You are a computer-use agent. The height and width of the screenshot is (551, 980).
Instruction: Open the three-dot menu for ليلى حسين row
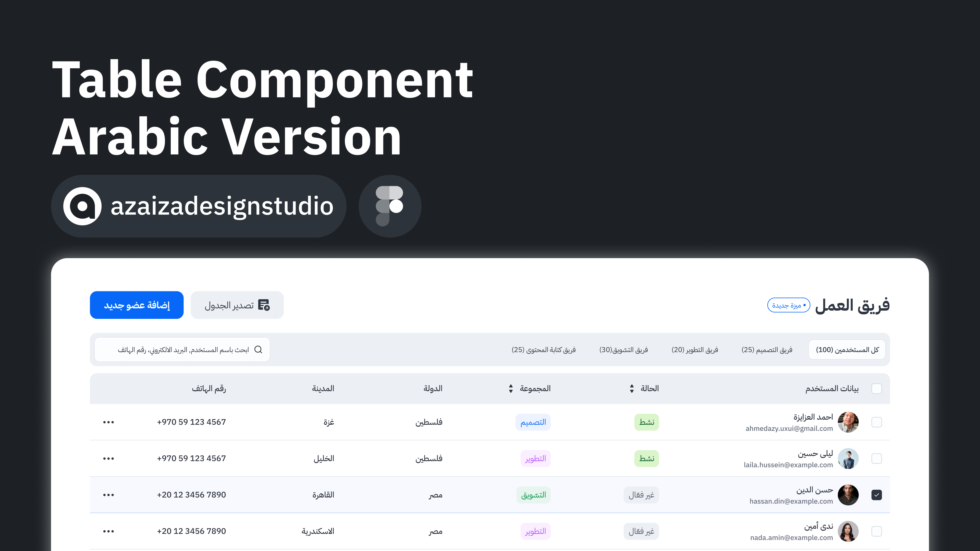pyautogui.click(x=108, y=458)
